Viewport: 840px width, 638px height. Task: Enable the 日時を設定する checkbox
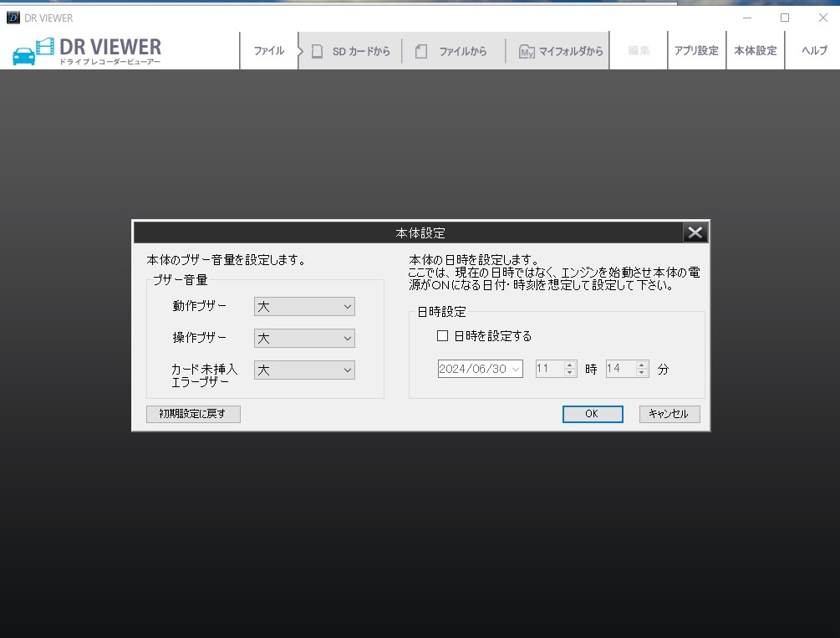pos(441,335)
